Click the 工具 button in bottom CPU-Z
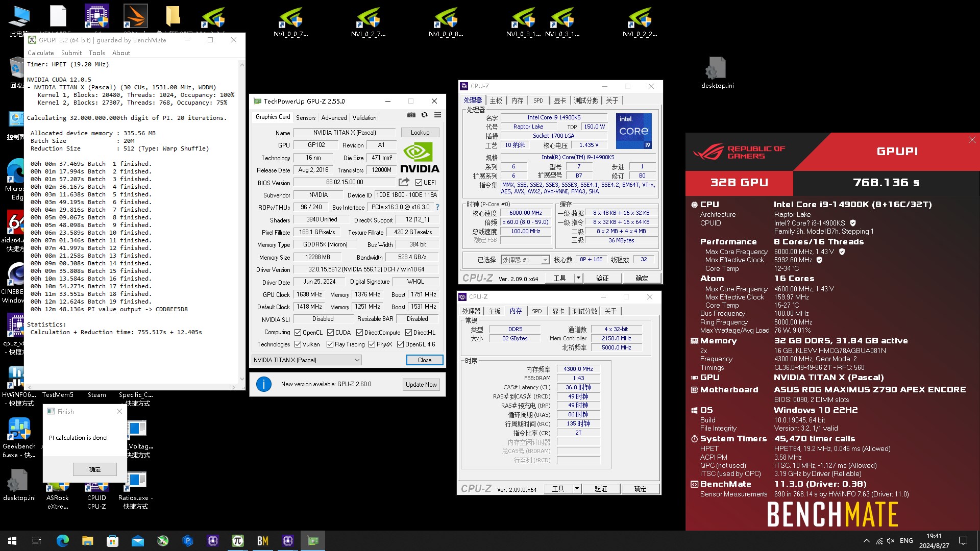Screen dimensions: 980x551 [x=558, y=489]
